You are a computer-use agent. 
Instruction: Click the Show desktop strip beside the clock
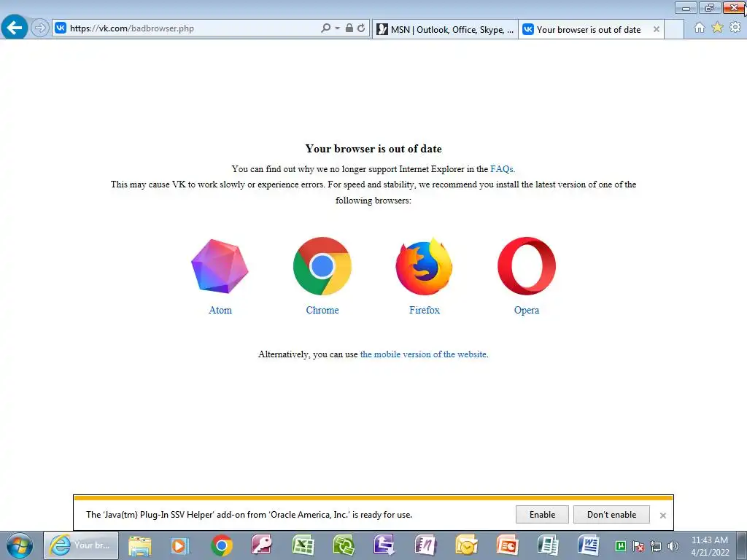[x=742, y=545]
